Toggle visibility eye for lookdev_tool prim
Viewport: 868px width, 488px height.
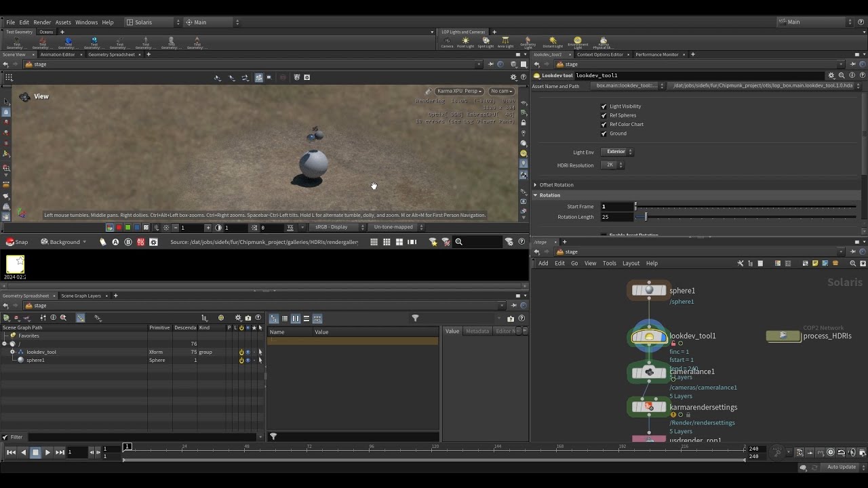pyautogui.click(x=248, y=352)
